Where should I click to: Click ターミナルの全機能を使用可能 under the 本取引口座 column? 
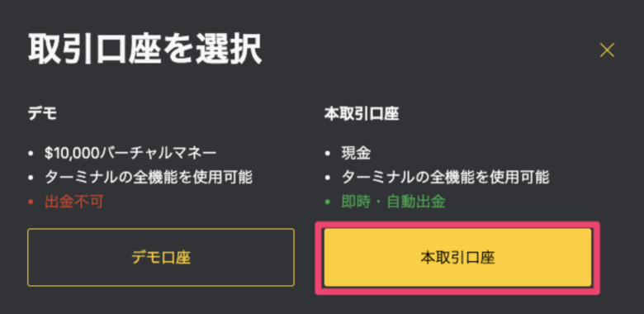tap(445, 178)
